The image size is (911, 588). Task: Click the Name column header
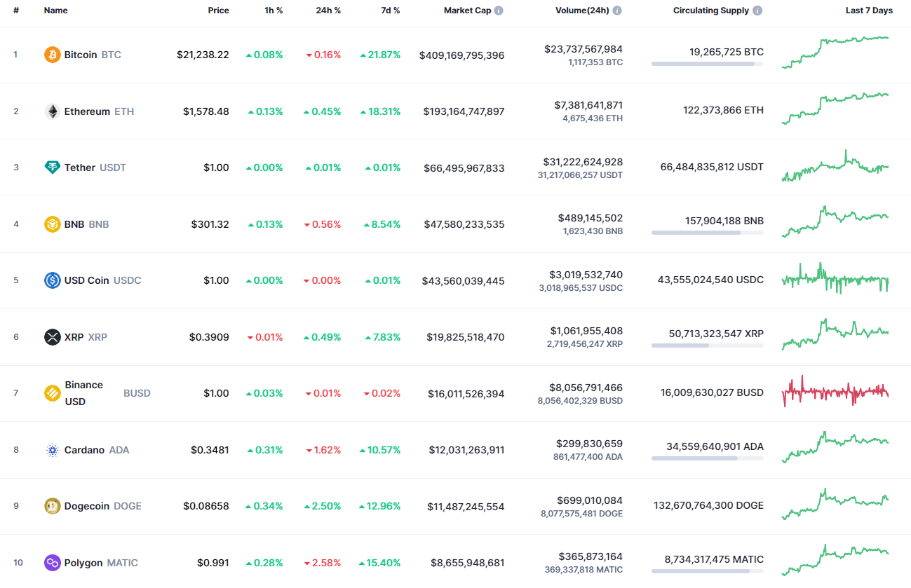[56, 10]
